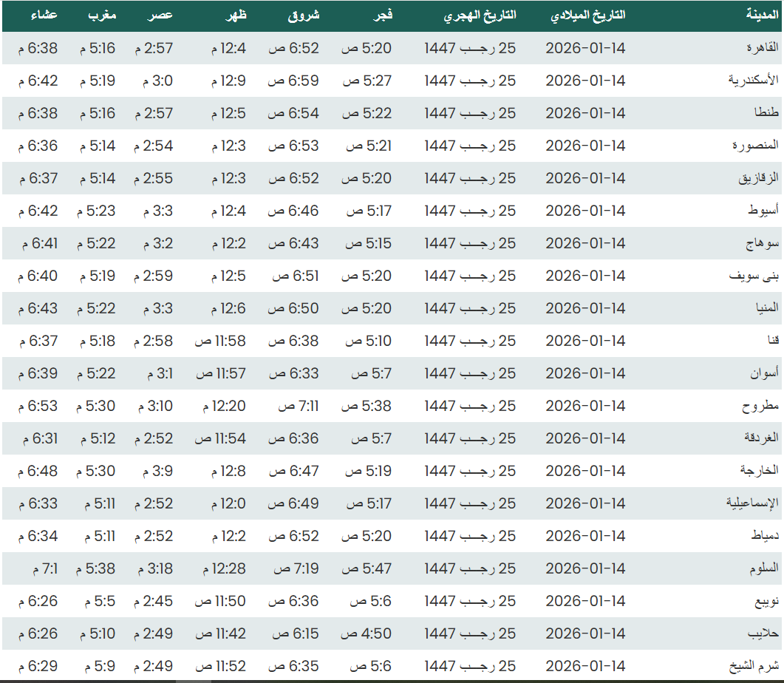Click قنا Dhuhr time 11:58 ص

[x=220, y=341]
